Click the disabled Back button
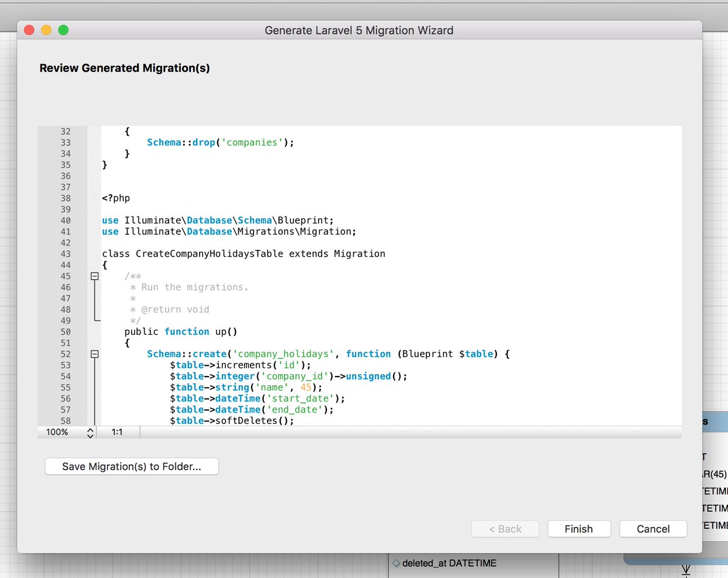Viewport: 728px width, 578px height. 505,529
